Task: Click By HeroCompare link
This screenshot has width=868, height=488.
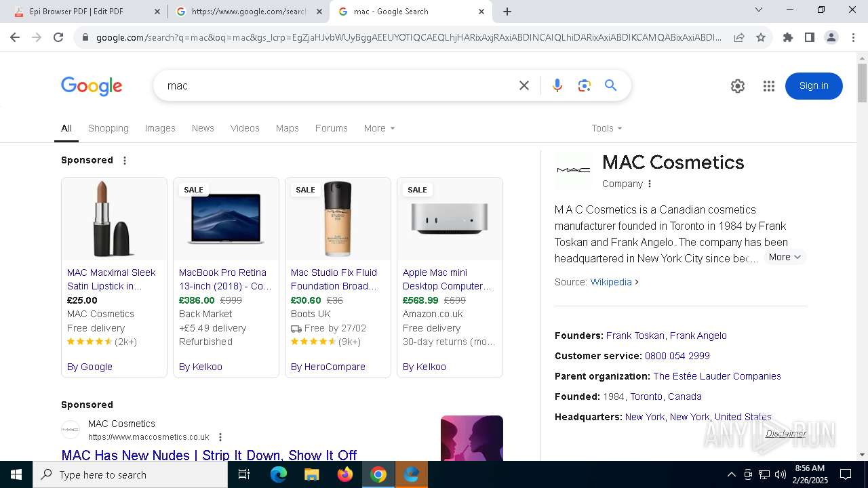Action: click(x=328, y=367)
